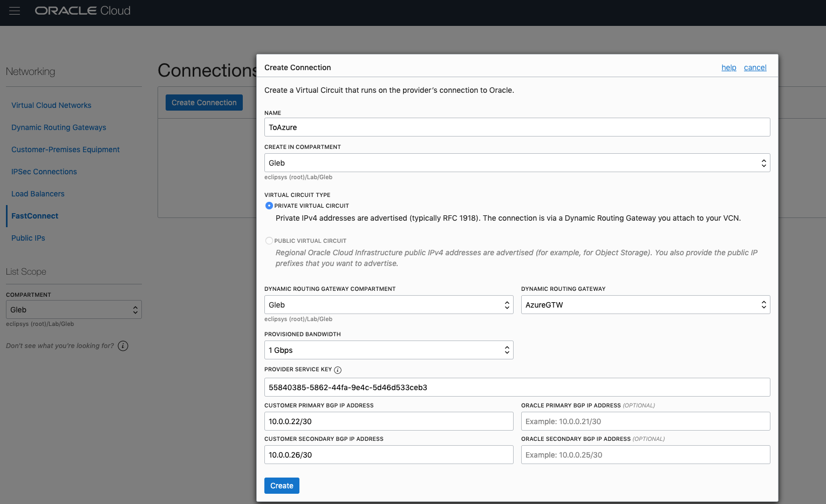Cancel the Create Connection dialog
The image size is (826, 504).
755,67
